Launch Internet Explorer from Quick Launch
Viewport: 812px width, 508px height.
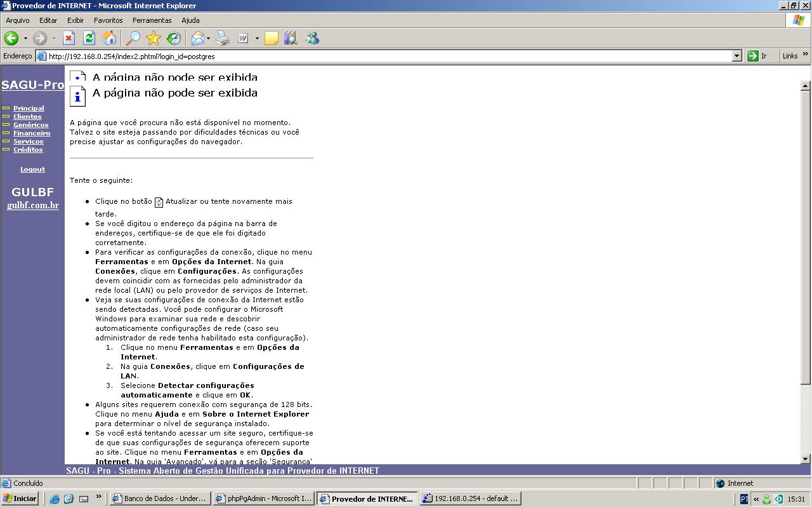coord(55,499)
